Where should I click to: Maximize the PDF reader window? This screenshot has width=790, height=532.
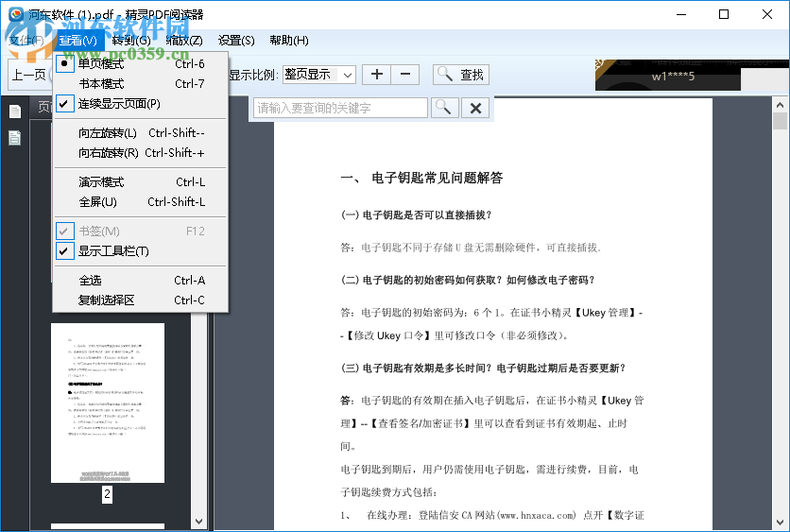point(724,14)
